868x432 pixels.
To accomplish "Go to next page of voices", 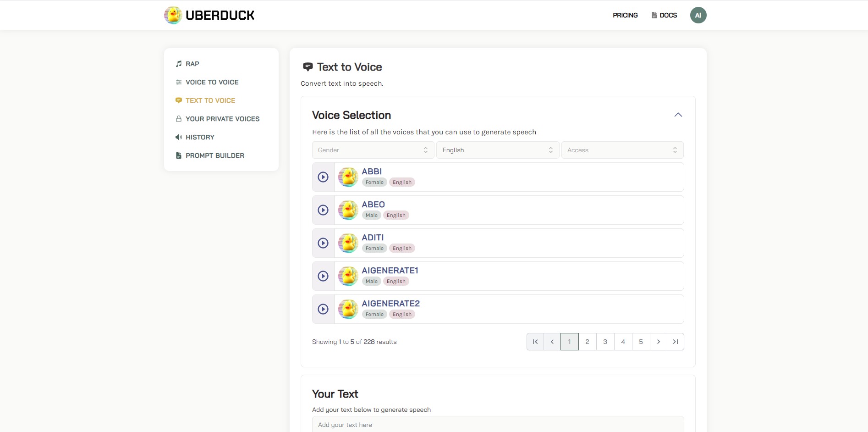I will tap(659, 342).
